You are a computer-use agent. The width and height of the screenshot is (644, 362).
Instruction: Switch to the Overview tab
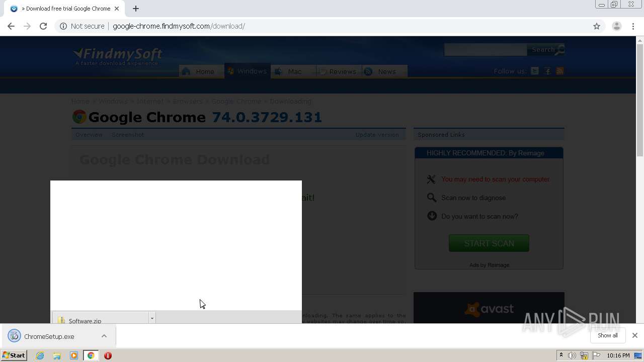(89, 135)
